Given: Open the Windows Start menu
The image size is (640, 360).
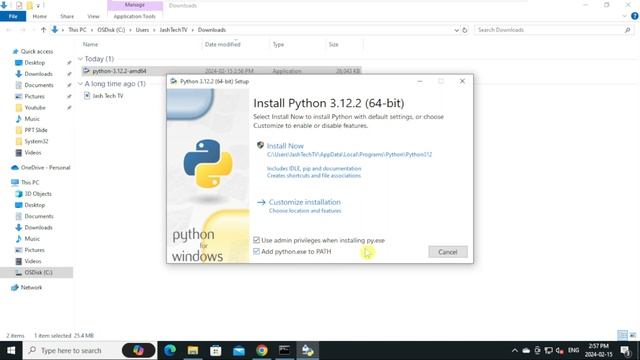Looking at the screenshot, I should pos(11,350).
